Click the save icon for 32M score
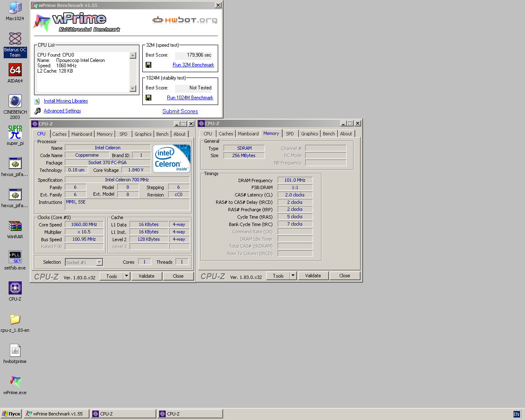 click(148, 65)
